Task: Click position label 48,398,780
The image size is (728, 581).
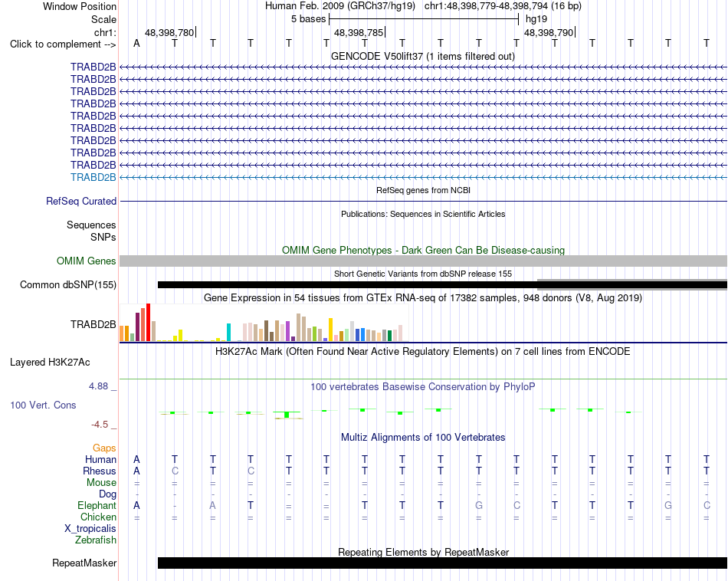Action: coord(169,32)
